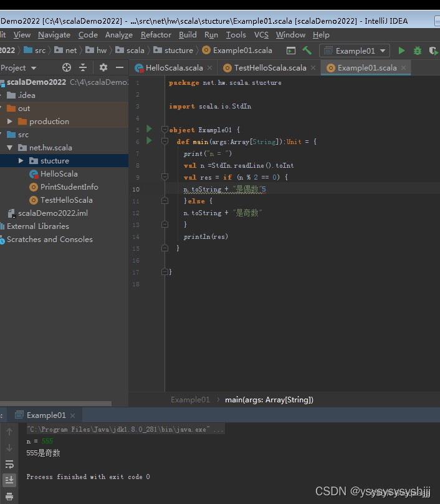Close the HelloScala.scala tab
The width and height of the screenshot is (440, 504).
click(x=210, y=67)
